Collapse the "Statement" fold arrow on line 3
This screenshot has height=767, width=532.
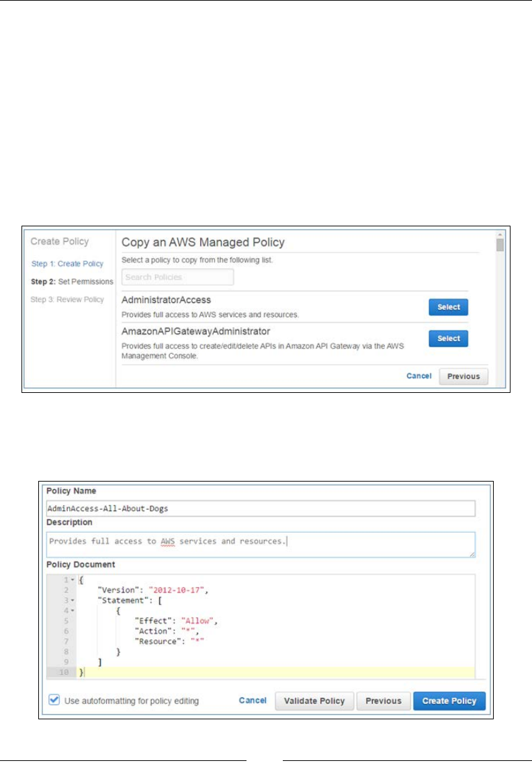point(72,600)
